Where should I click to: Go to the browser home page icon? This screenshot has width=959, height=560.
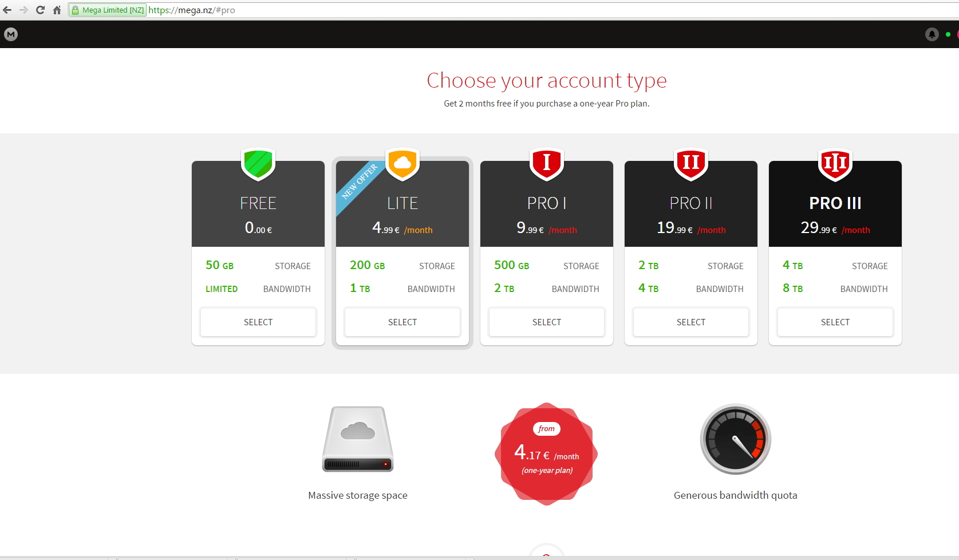(x=57, y=10)
